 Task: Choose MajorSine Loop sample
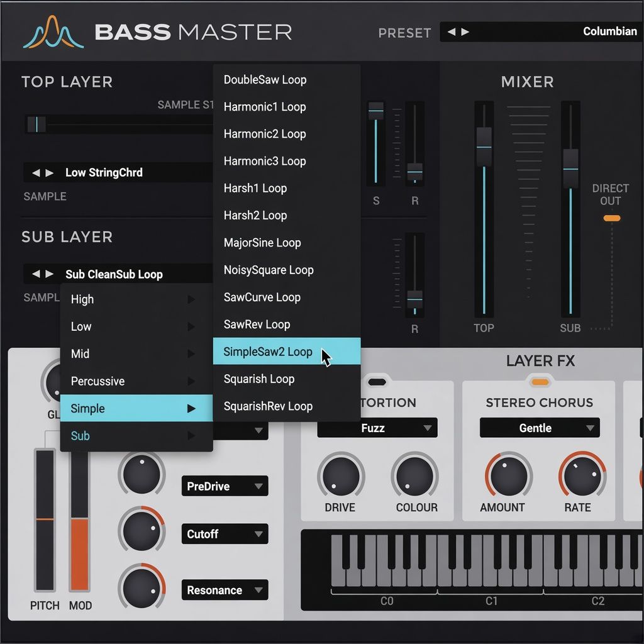[287, 243]
